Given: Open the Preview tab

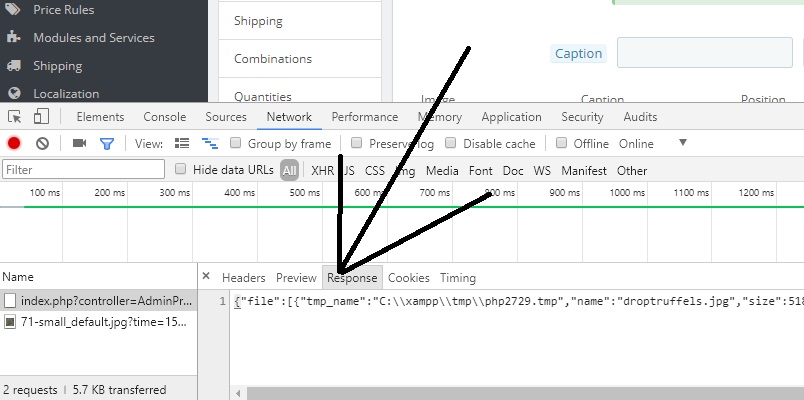Looking at the screenshot, I should (296, 278).
